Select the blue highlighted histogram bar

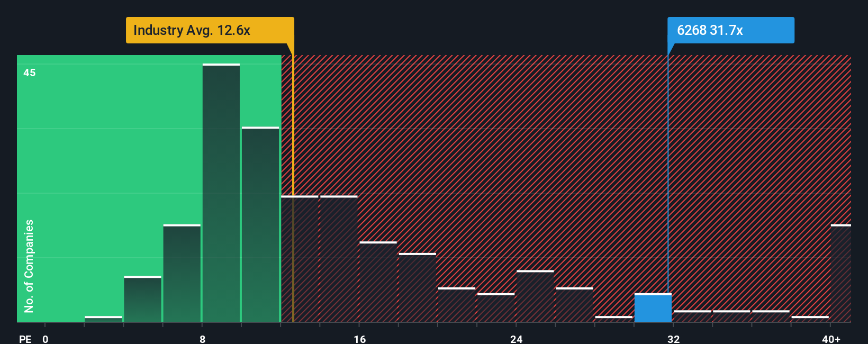[x=653, y=308]
